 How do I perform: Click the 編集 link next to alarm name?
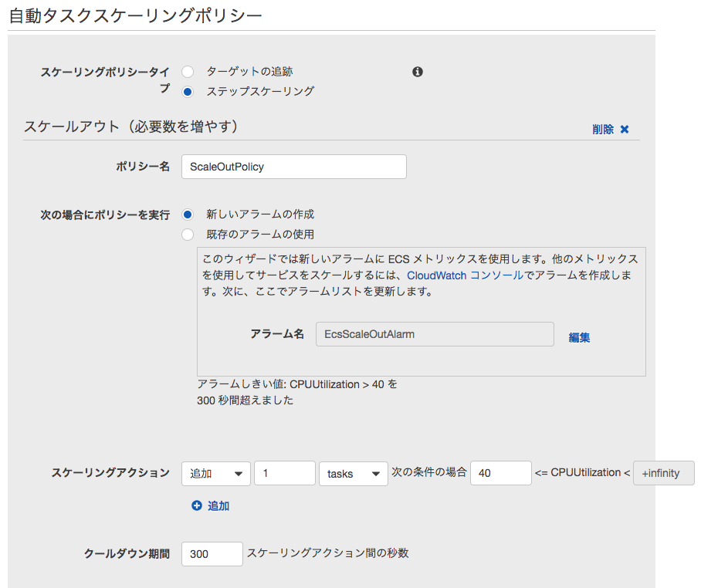pos(579,337)
